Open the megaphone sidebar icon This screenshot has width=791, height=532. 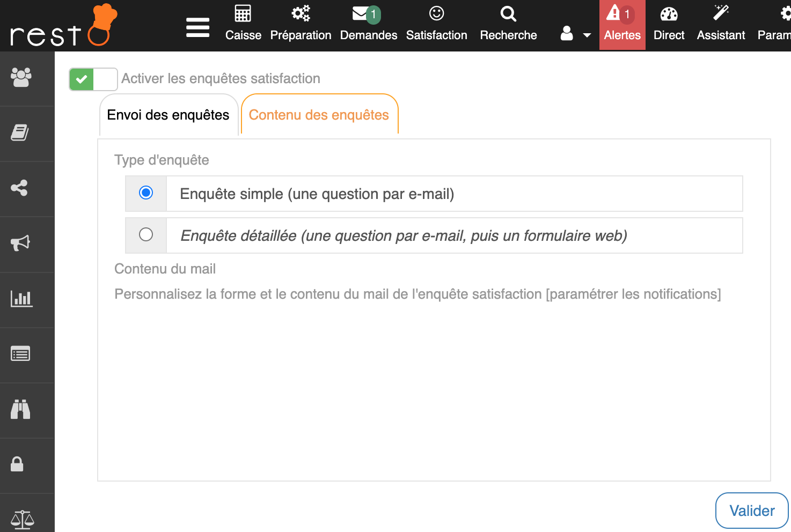pos(21,243)
